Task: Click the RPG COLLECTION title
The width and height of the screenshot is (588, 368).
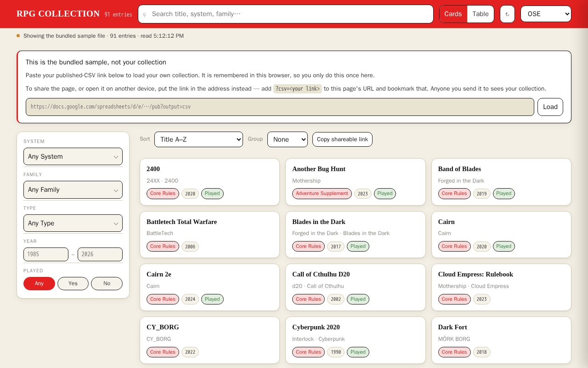Action: [58, 14]
